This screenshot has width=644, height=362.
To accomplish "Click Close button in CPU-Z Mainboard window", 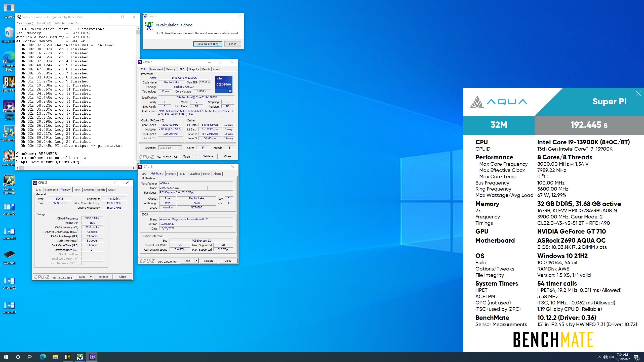I will point(228,261).
